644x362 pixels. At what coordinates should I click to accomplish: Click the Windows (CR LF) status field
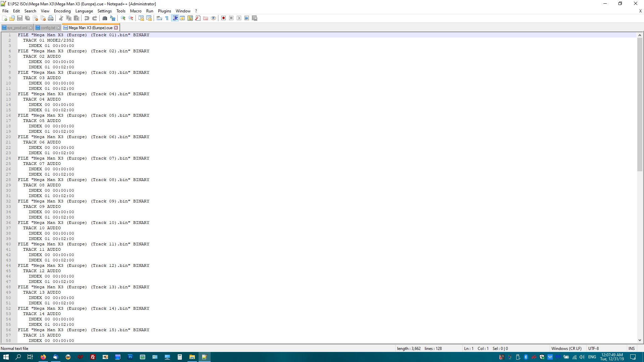coord(567,349)
